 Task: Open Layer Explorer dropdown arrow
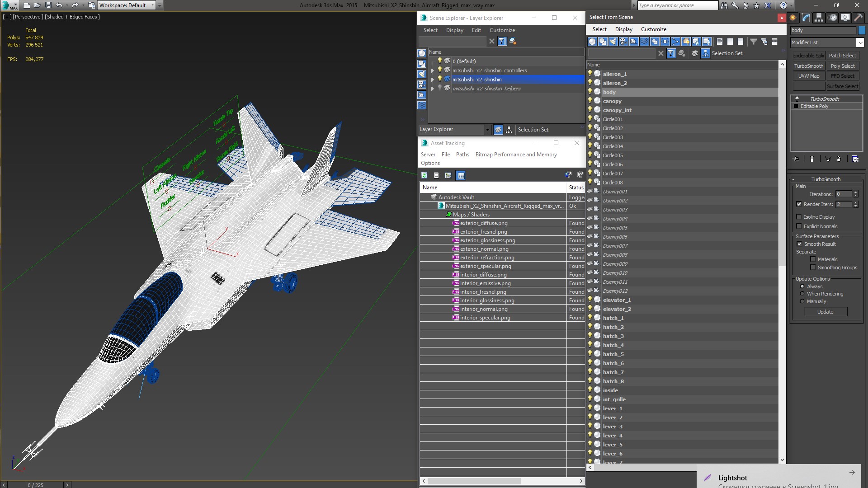pos(487,130)
